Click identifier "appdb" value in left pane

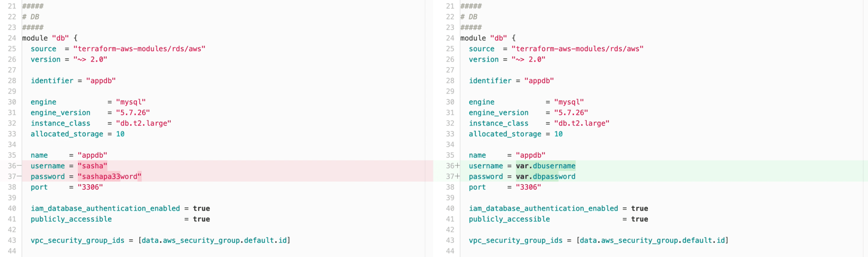click(x=101, y=80)
